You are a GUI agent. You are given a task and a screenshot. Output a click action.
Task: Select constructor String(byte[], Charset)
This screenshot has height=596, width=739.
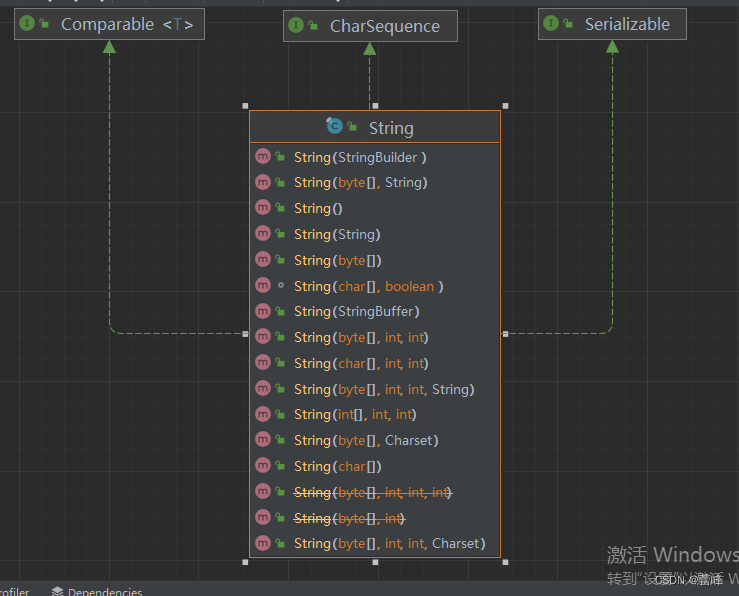tap(375, 441)
